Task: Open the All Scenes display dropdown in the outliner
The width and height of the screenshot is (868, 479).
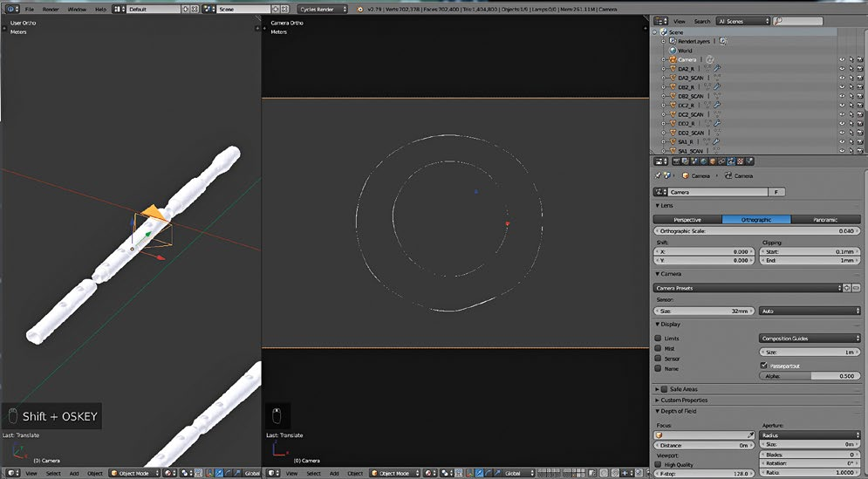Action: pyautogui.click(x=743, y=21)
